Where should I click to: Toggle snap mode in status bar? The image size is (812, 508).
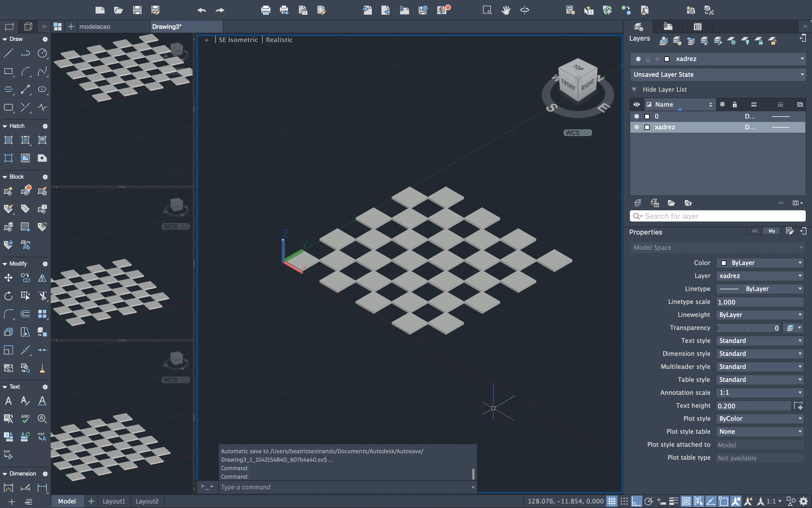coord(624,501)
